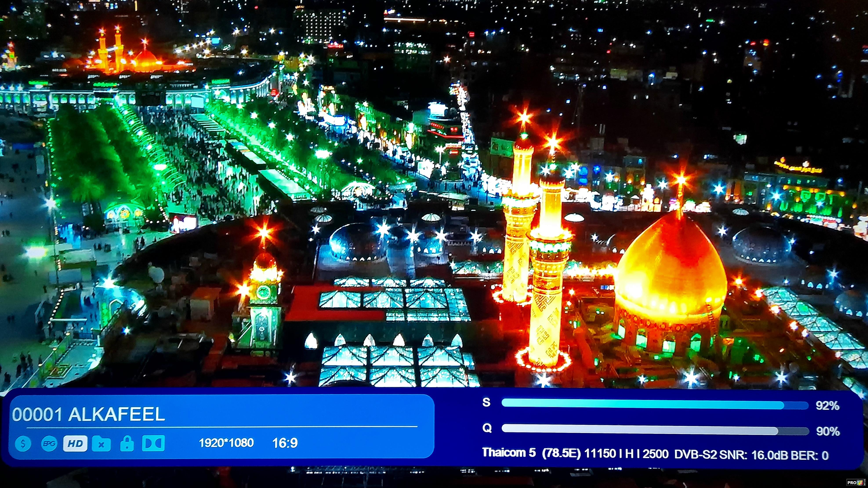Open the EPG guide icon
868x488 pixels.
[49, 444]
